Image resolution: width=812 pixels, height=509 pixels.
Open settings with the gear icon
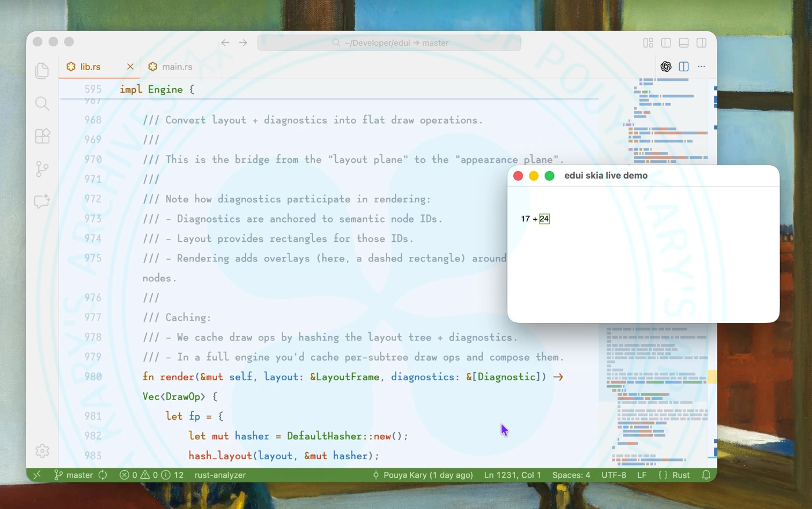42,450
